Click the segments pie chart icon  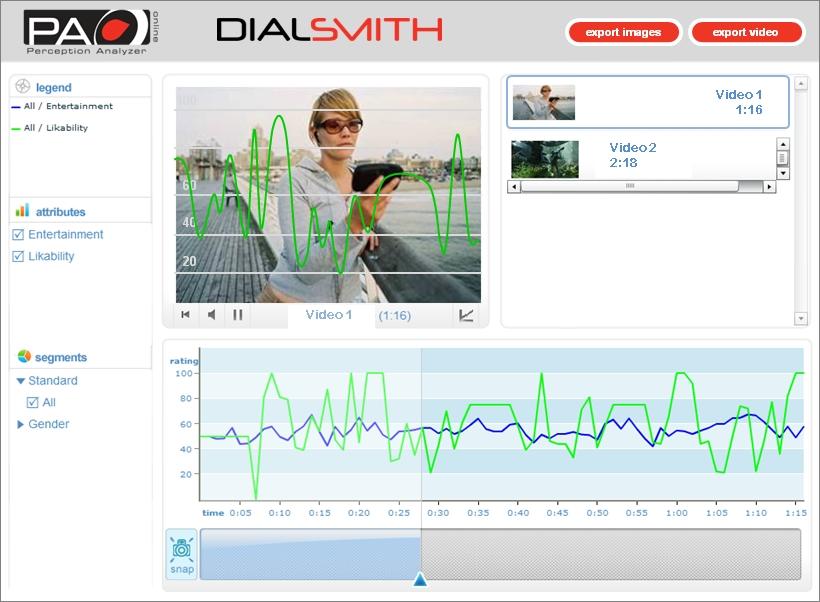coord(24,357)
